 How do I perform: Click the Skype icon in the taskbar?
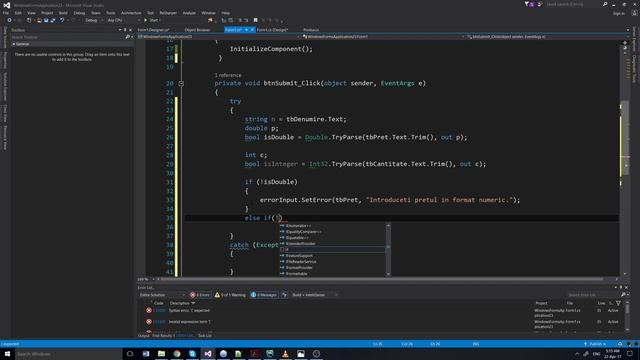[192, 354]
